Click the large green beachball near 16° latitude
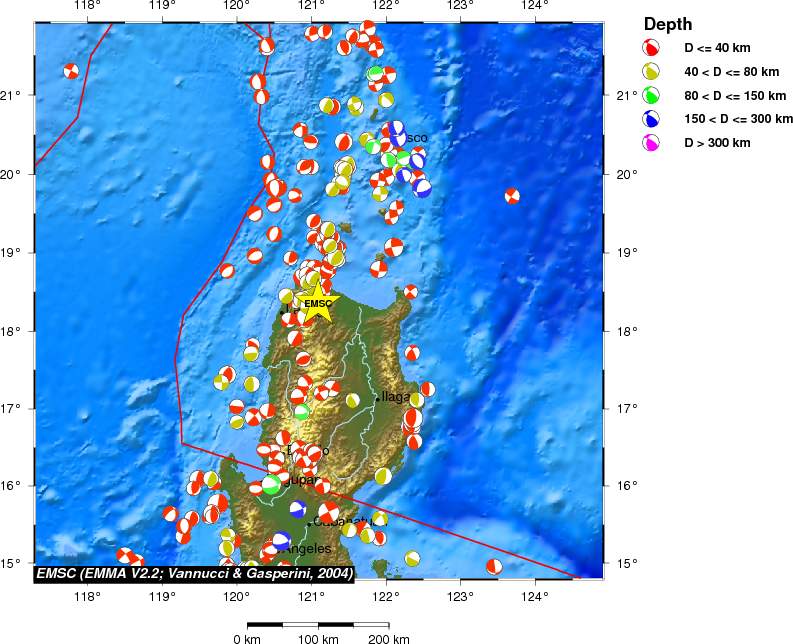793x644 pixels. tap(270, 485)
